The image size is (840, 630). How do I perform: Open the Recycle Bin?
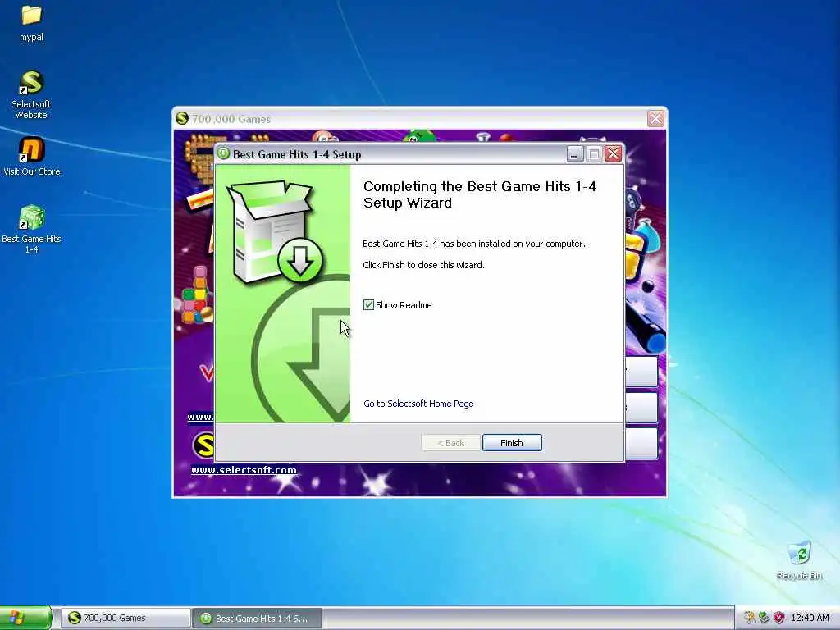coord(799,560)
